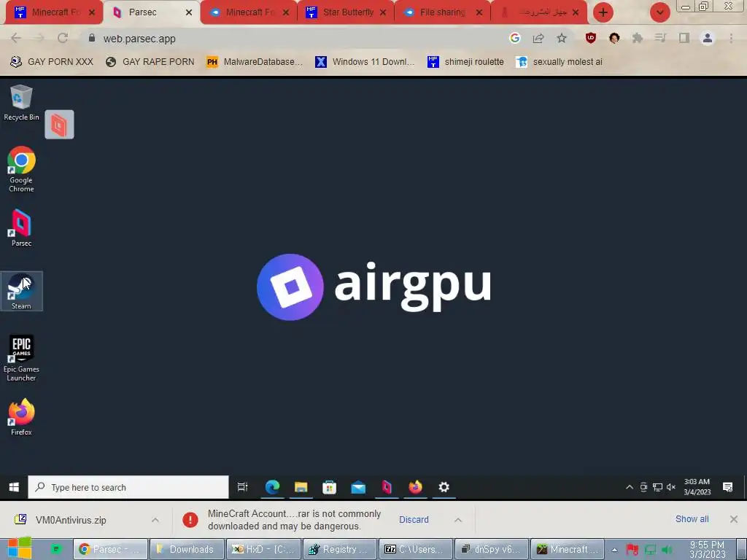The height and width of the screenshot is (560, 747).
Task: Click the web.parsec.app address bar
Action: point(295,38)
